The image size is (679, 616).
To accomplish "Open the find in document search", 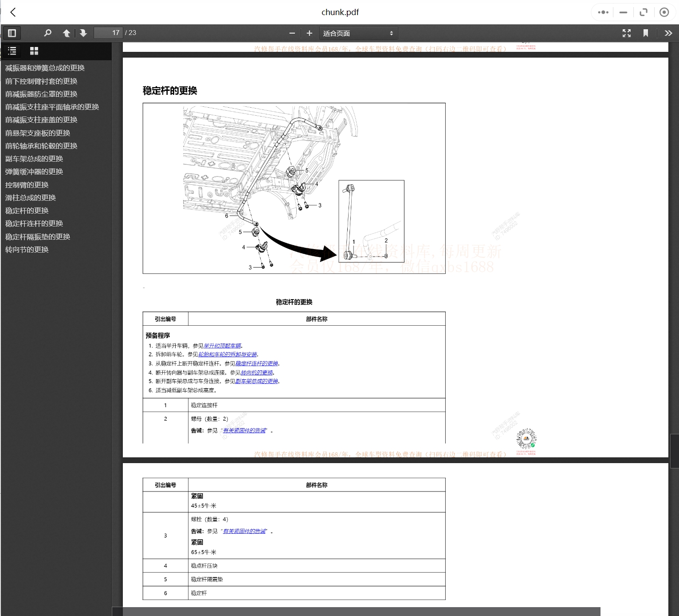I will click(x=48, y=33).
